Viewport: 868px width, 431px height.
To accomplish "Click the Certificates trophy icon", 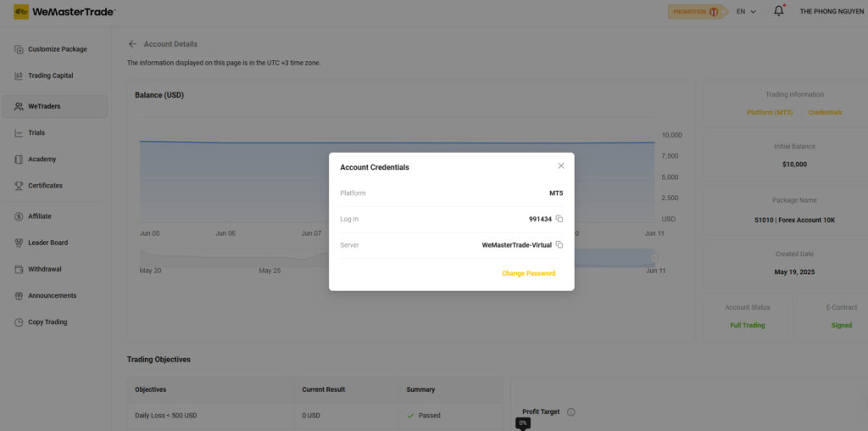I will pos(19,186).
